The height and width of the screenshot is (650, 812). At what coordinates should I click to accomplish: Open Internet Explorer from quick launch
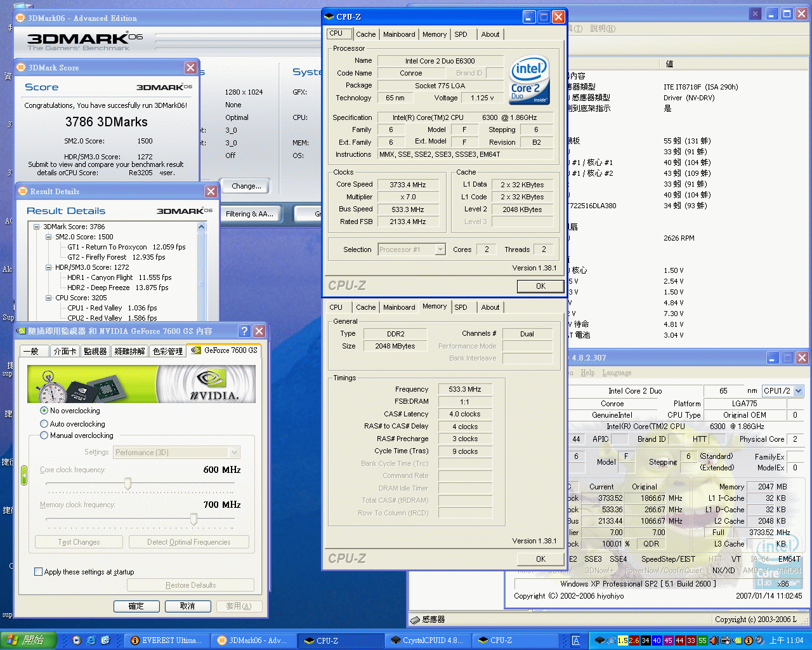[x=91, y=640]
